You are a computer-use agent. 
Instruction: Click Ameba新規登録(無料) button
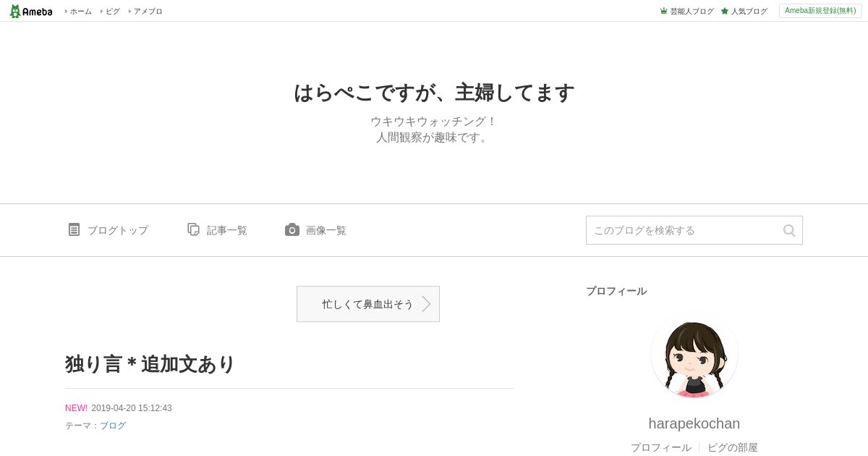coord(820,11)
